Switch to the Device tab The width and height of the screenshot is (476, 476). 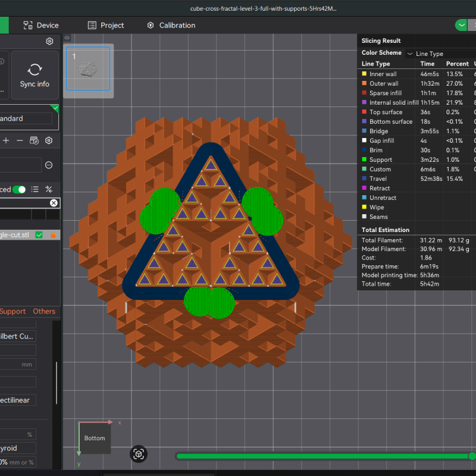coord(40,25)
